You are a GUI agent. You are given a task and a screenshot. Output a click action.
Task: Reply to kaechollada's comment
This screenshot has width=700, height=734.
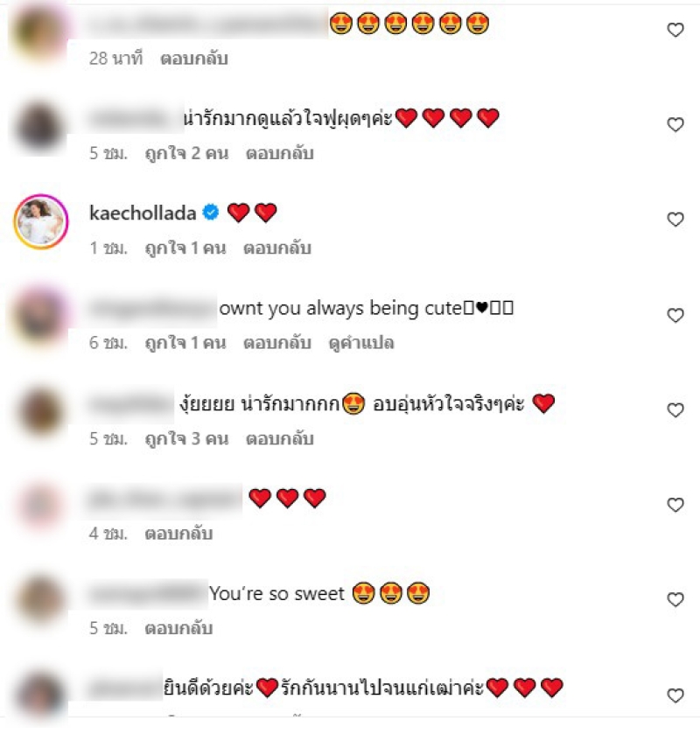(x=277, y=248)
